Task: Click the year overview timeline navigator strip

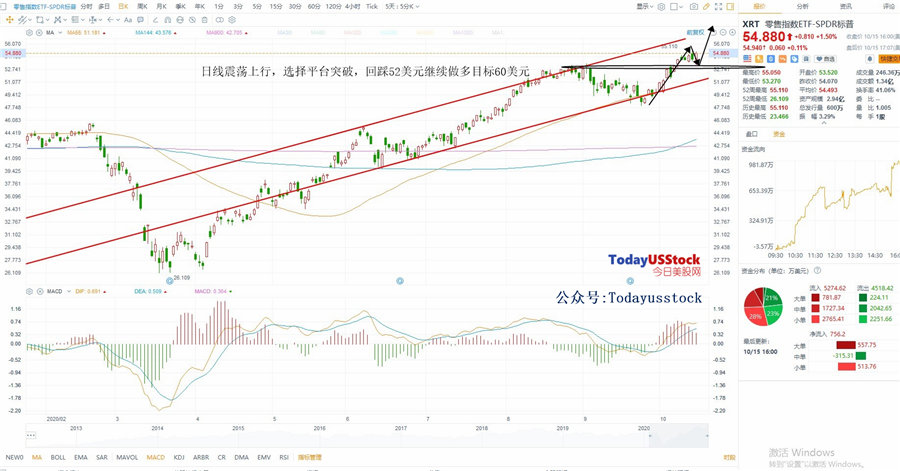Action: pos(367,436)
